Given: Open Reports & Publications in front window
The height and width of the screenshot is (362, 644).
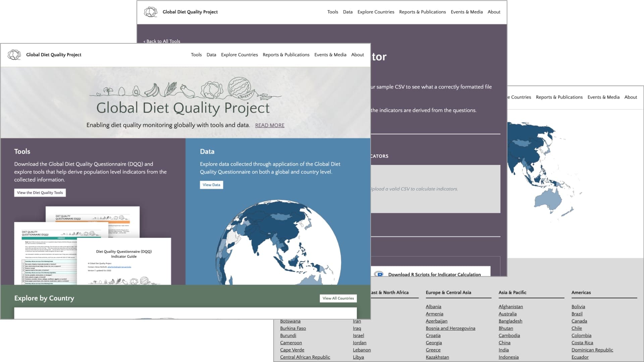Looking at the screenshot, I should (x=286, y=55).
